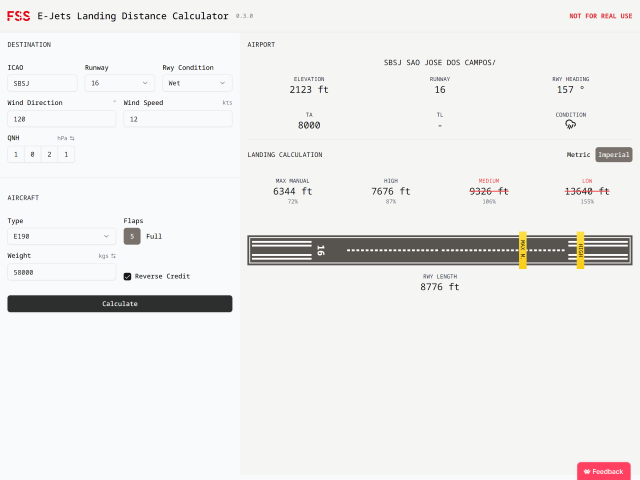Swap weight units with kgs toggle icon
The image size is (640, 480).
[113, 256]
